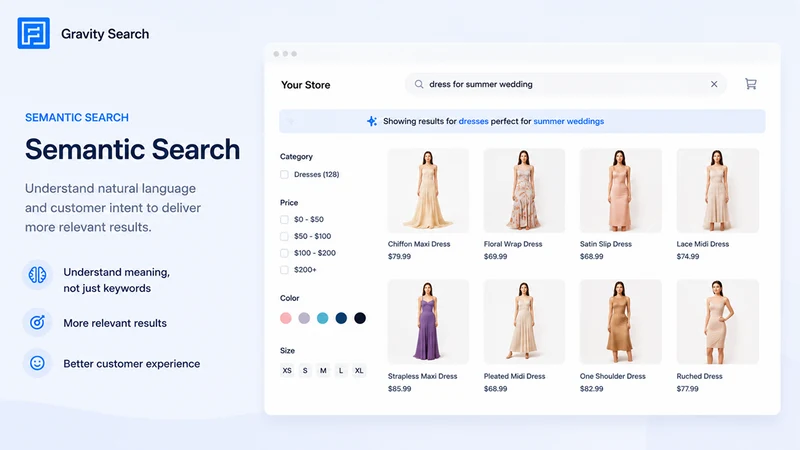Image resolution: width=800 pixels, height=450 pixels.
Task: Click the $82.99 price
Action: 591,389
